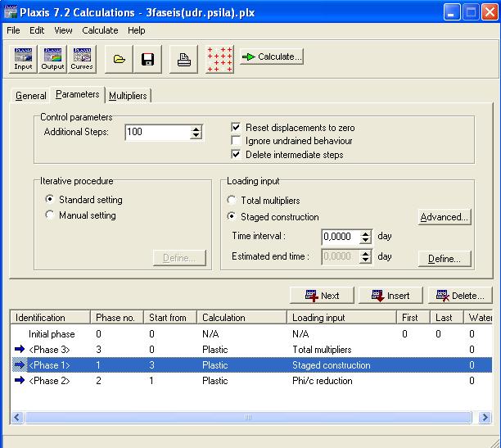
Task: Select points for curves icon with red crosses
Action: (x=220, y=60)
